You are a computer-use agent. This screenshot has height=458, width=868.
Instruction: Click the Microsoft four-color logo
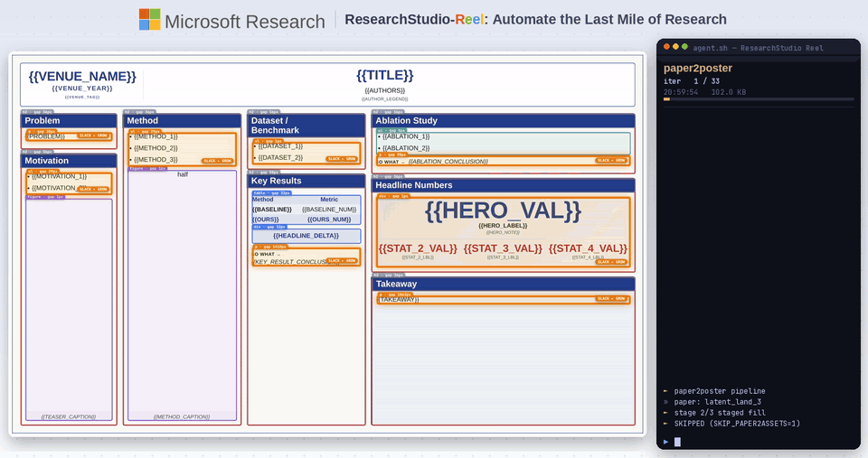[149, 19]
